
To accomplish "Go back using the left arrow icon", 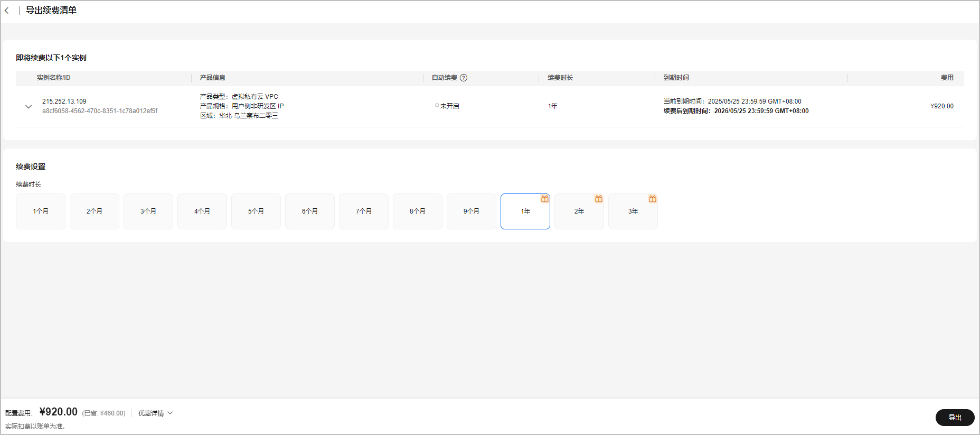I will coord(7,11).
